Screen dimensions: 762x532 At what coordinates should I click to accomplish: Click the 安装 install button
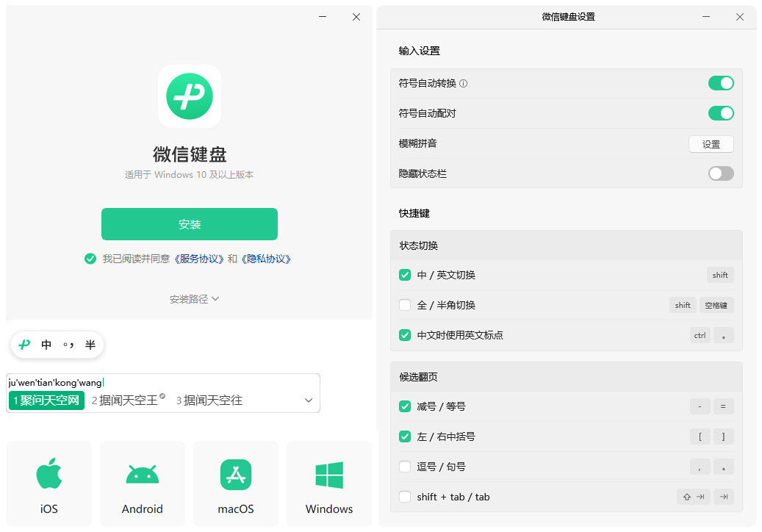coord(189,224)
